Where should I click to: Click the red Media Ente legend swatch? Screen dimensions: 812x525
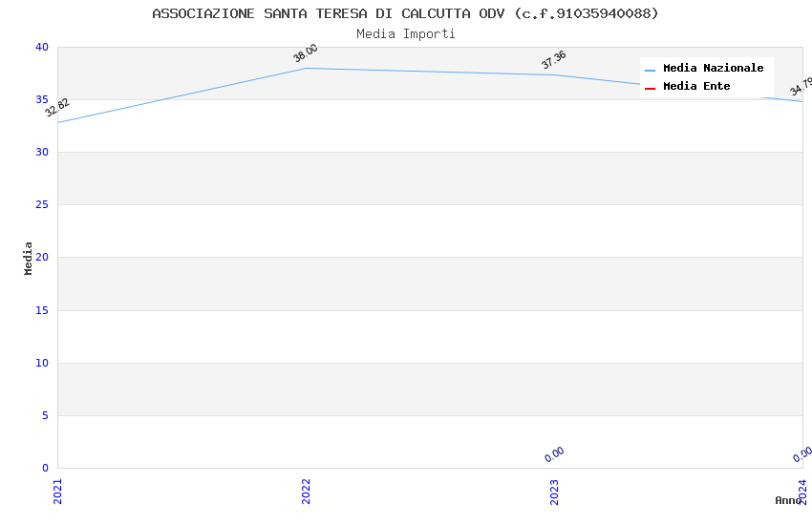(x=650, y=88)
